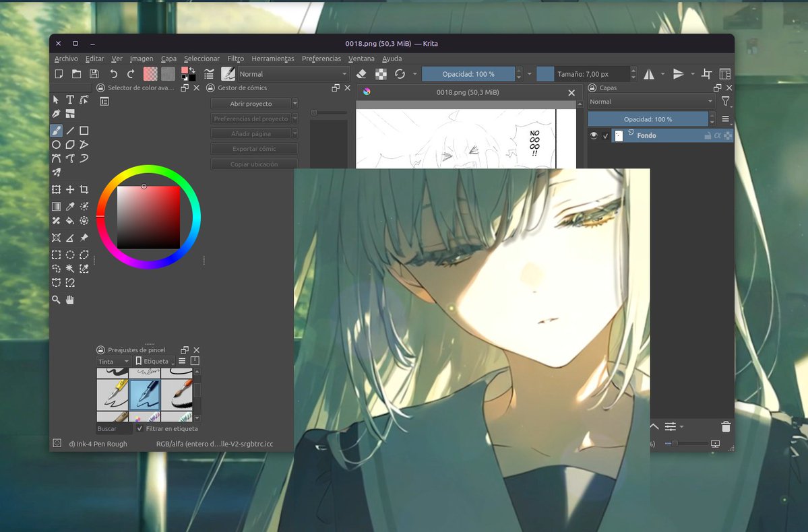Select the Polygon tool
This screenshot has width=808, height=532.
pyautogui.click(x=70, y=145)
